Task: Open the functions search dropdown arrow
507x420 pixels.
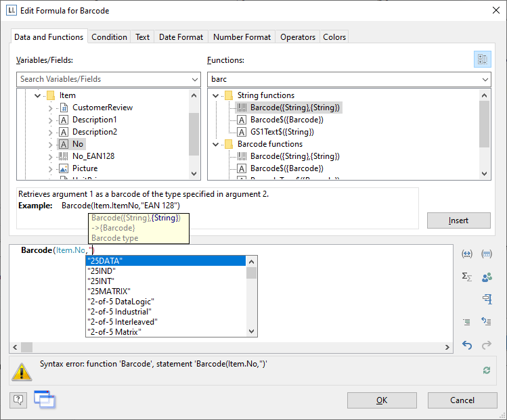Action: pos(485,79)
